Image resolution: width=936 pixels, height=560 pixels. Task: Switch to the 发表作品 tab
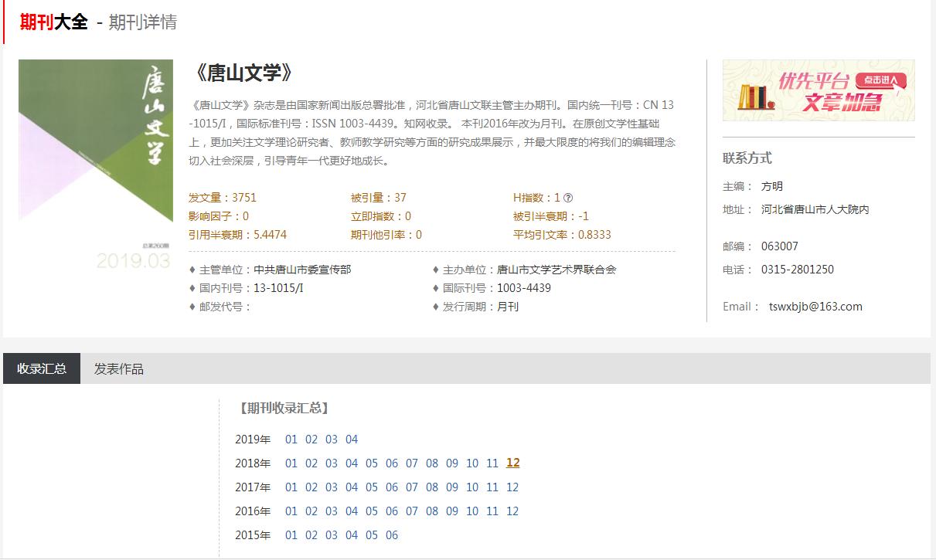tap(119, 368)
